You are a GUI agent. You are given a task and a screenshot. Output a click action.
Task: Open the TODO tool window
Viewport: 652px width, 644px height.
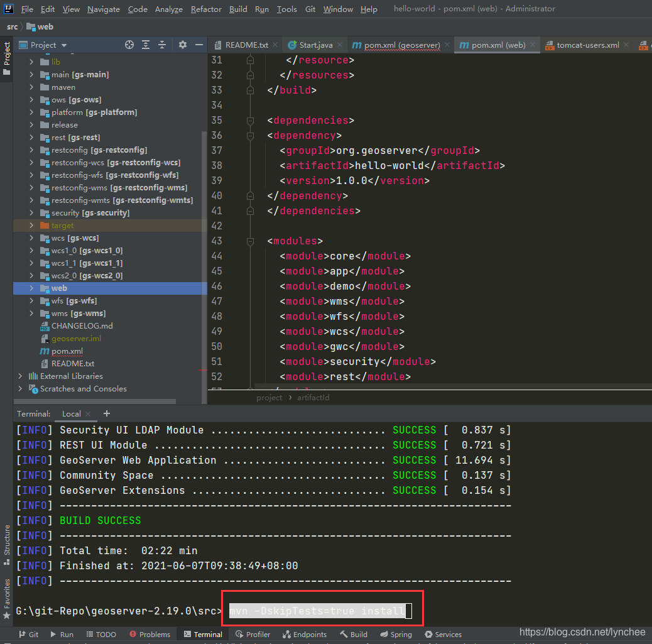101,635
